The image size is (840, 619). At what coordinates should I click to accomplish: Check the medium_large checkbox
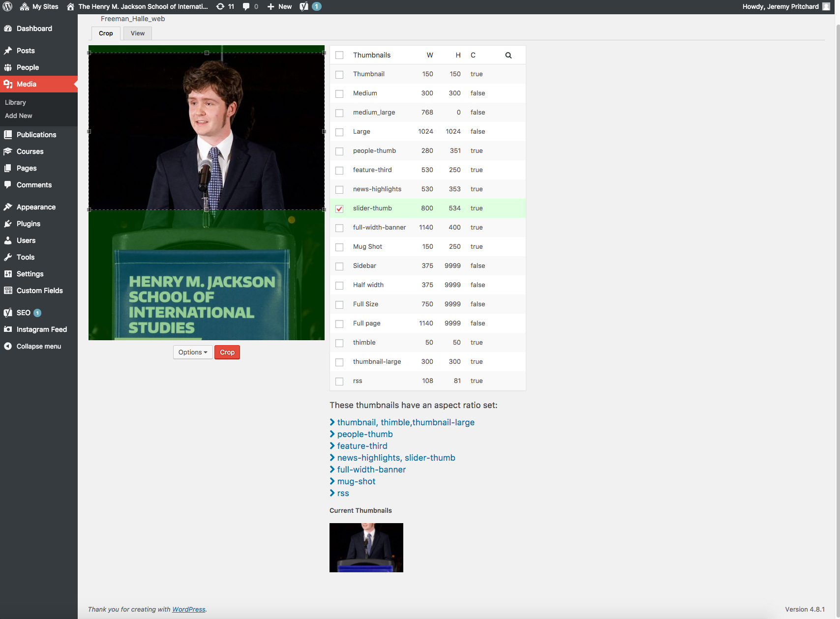pyautogui.click(x=339, y=113)
